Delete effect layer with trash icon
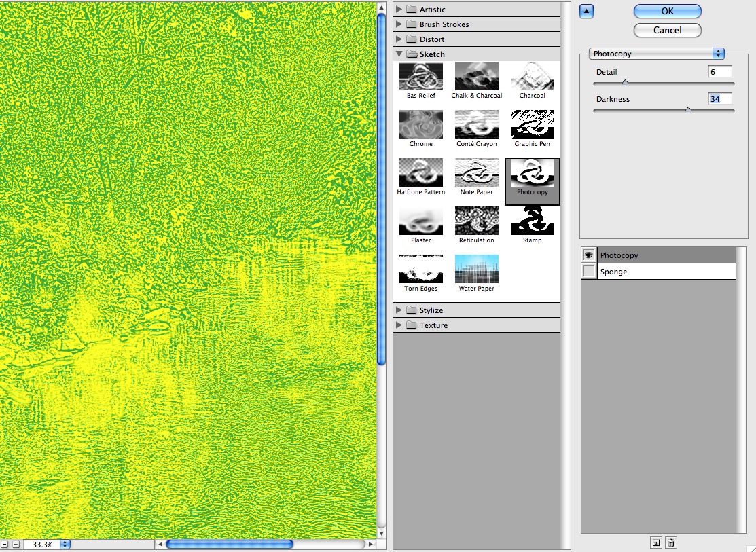 pyautogui.click(x=671, y=542)
